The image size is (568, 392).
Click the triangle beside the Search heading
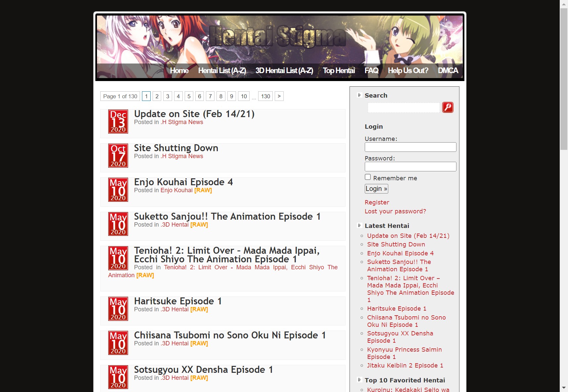(x=359, y=95)
